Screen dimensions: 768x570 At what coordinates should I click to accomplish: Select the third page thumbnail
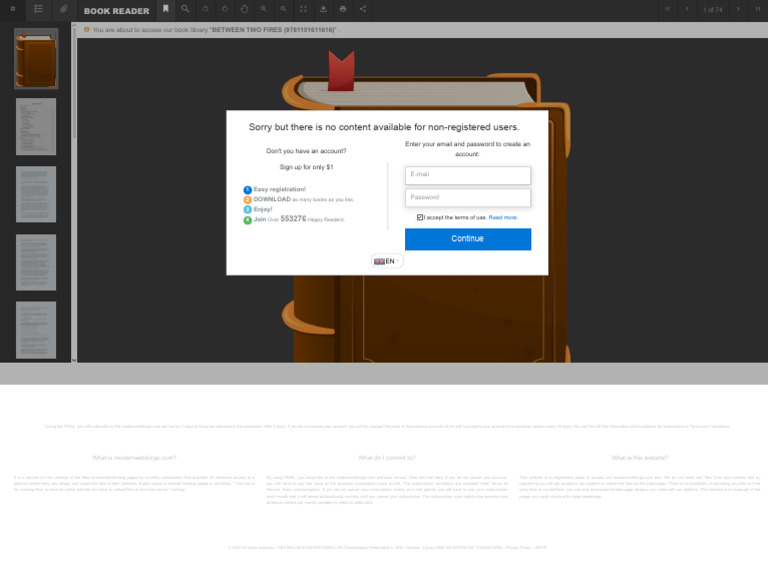(36, 194)
